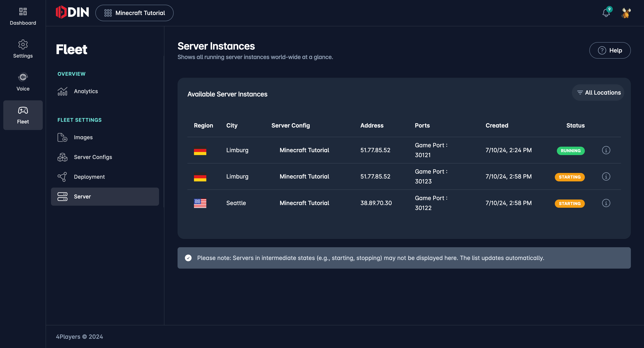Click the OVERVIEW section heading

72,74
